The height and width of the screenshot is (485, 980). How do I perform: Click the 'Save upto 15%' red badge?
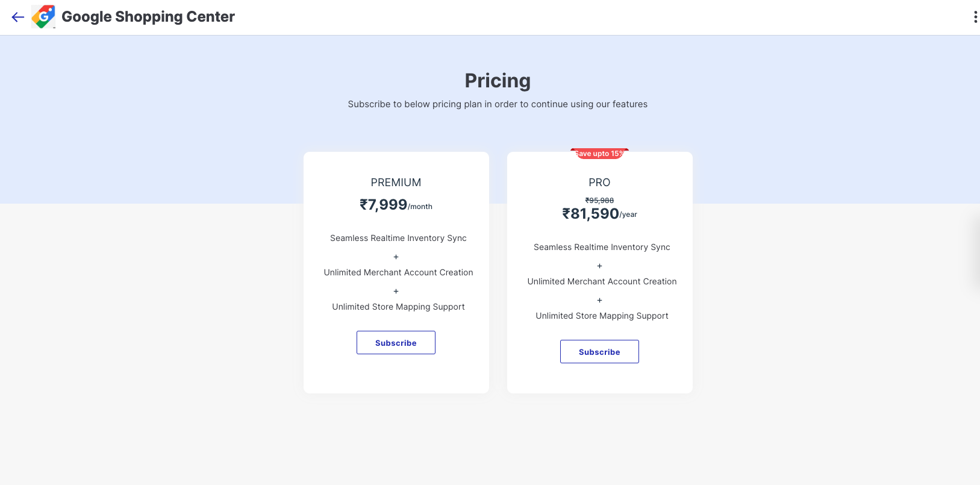pos(599,154)
